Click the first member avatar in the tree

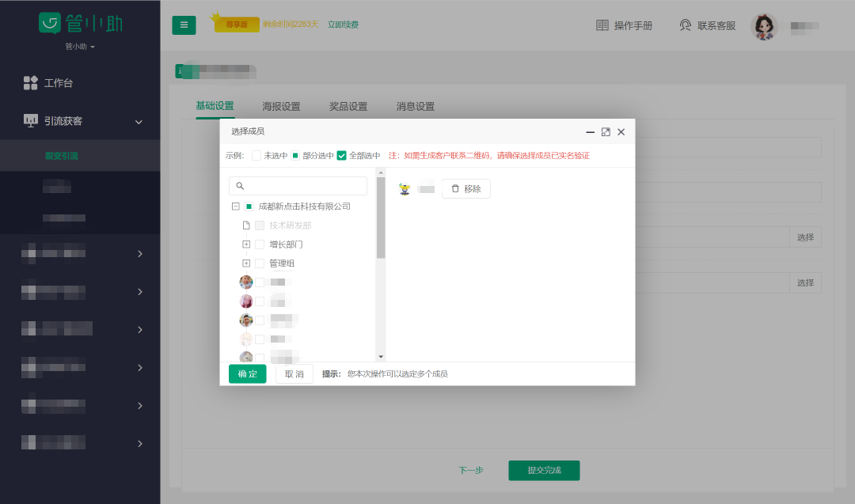[x=246, y=282]
